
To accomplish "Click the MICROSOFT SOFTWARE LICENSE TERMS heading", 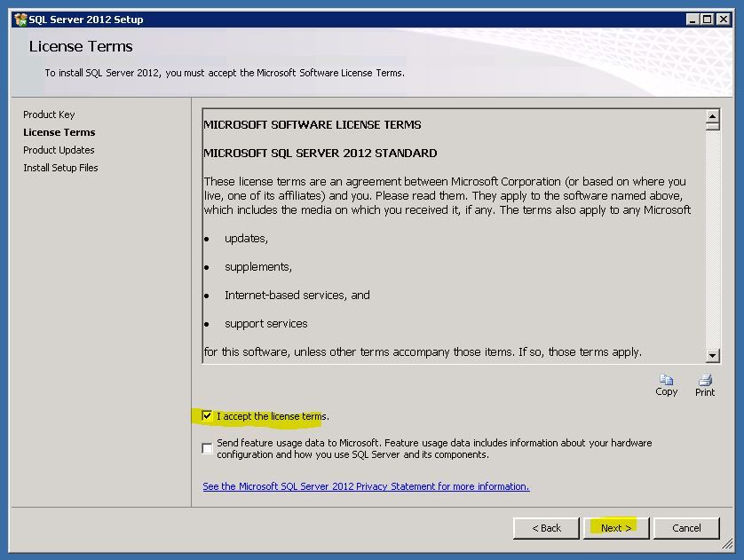I will tap(313, 125).
